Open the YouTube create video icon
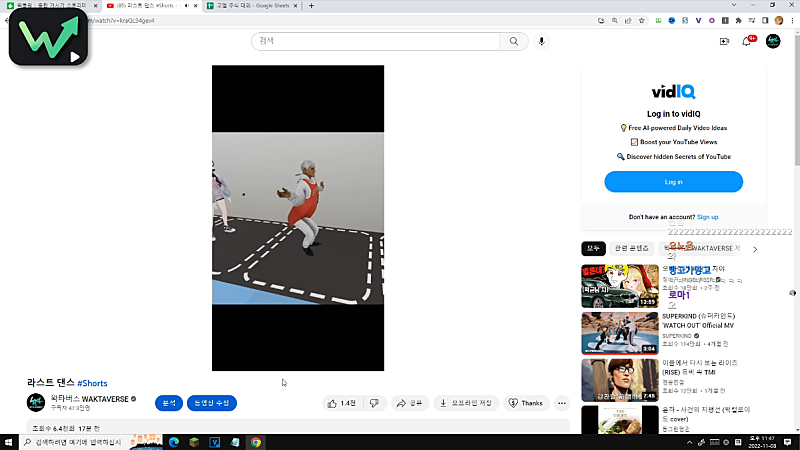 724,41
